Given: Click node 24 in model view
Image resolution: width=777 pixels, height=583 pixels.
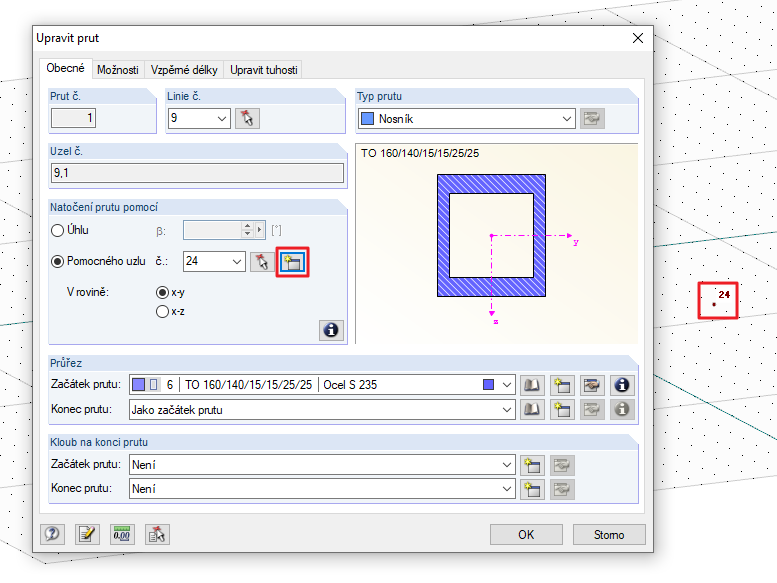Looking at the screenshot, I should coord(714,304).
